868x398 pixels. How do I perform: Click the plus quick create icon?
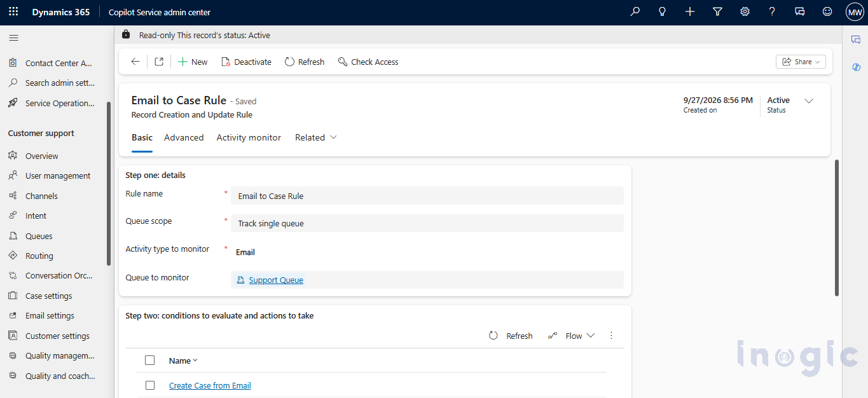point(690,12)
